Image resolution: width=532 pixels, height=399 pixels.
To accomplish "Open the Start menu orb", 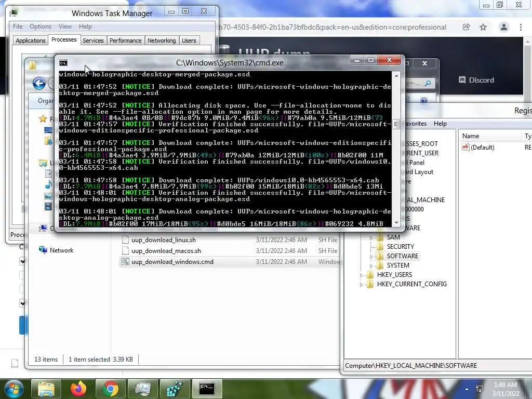I will 13,389.
